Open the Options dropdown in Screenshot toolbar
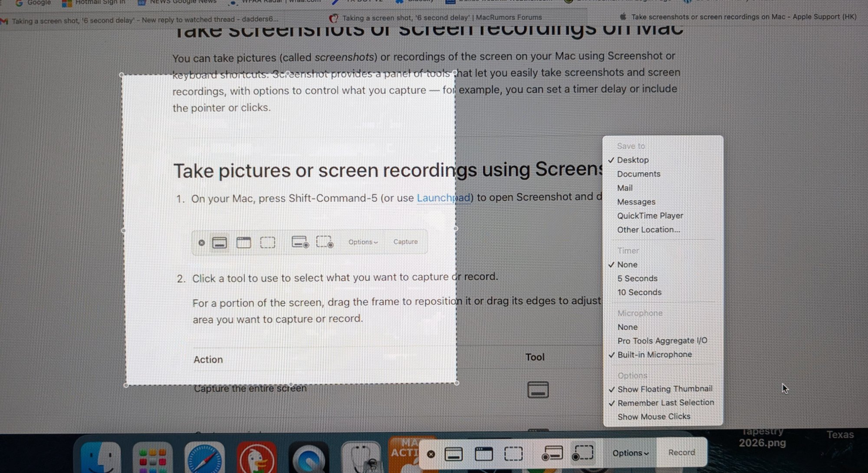Screen dimensions: 868x473 point(631,453)
